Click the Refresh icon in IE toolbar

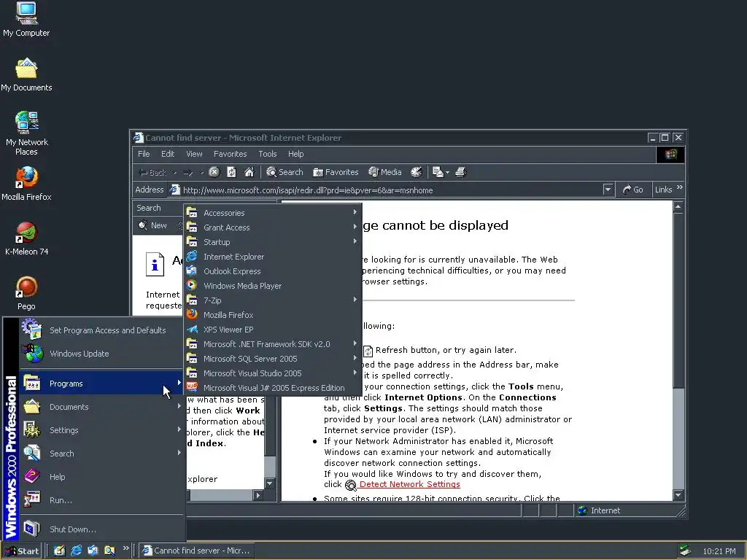point(231,172)
